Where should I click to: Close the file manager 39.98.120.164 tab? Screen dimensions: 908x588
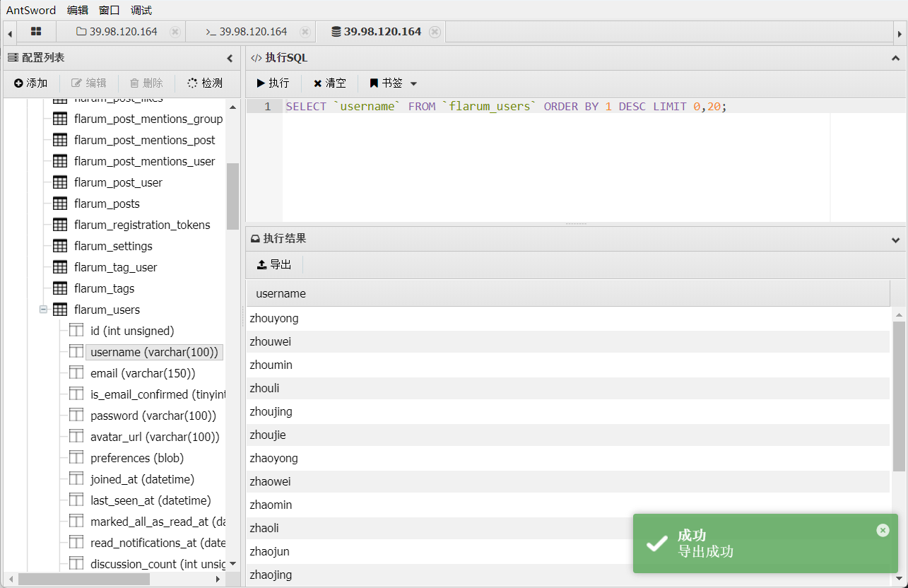(x=175, y=32)
